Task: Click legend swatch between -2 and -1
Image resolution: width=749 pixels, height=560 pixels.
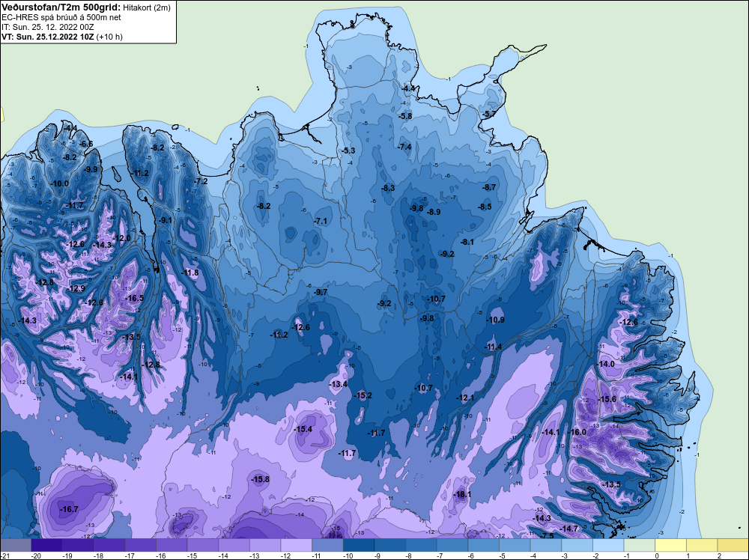Action: [608, 545]
